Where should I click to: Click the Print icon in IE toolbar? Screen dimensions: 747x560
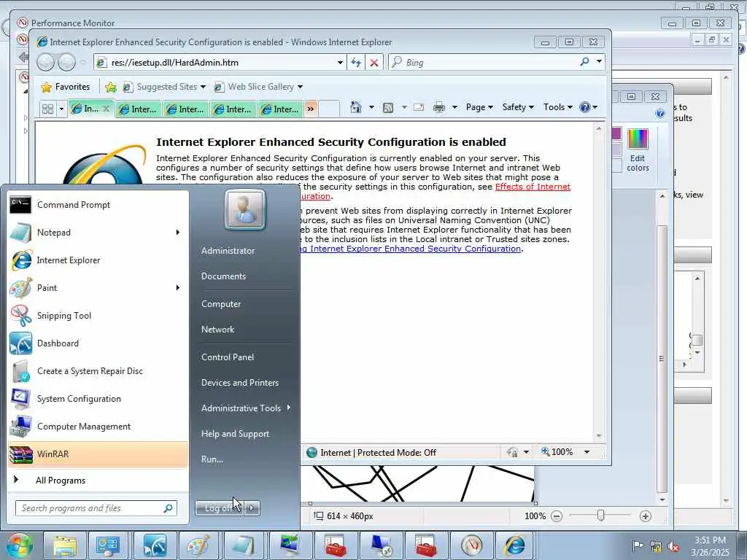click(438, 108)
